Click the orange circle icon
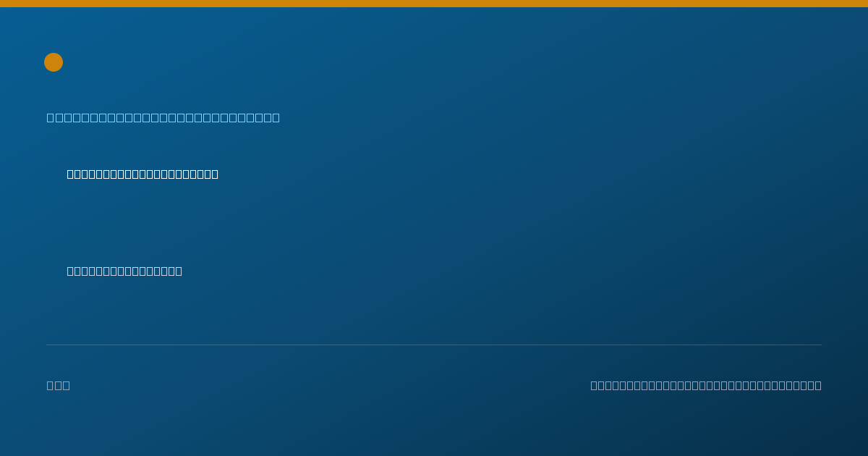This screenshot has width=868, height=456. [54, 62]
